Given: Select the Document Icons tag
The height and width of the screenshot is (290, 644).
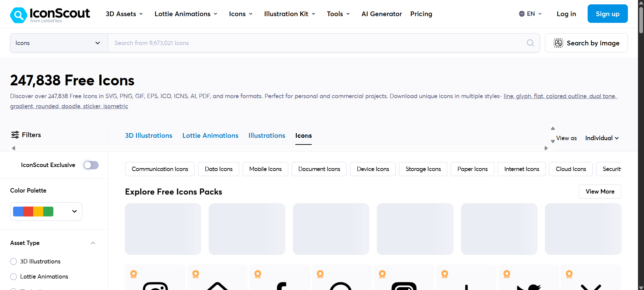Looking at the screenshot, I should (x=319, y=169).
